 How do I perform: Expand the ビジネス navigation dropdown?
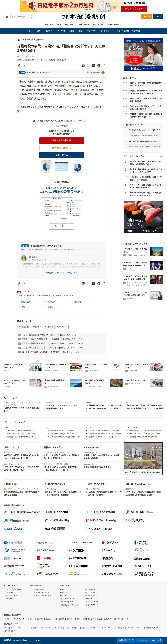click(50, 31)
